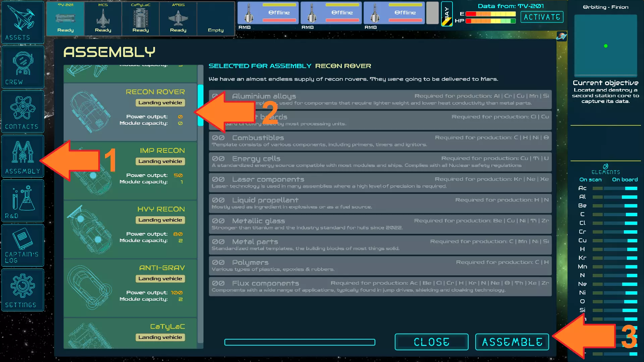644x362 pixels.
Task: Select the ANTI-GRAV landing vehicle entry
Action: (130, 288)
